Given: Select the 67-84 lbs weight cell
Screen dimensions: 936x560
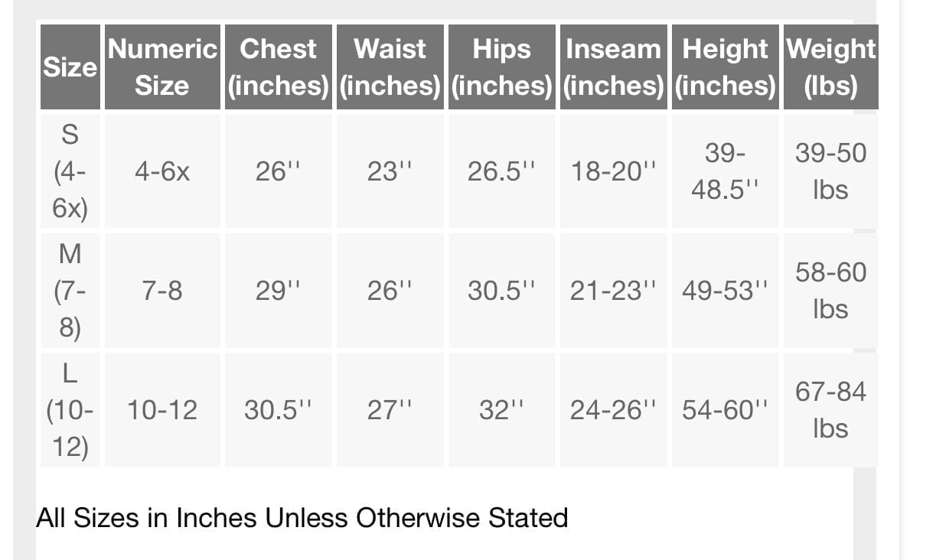Looking at the screenshot, I should point(830,409).
